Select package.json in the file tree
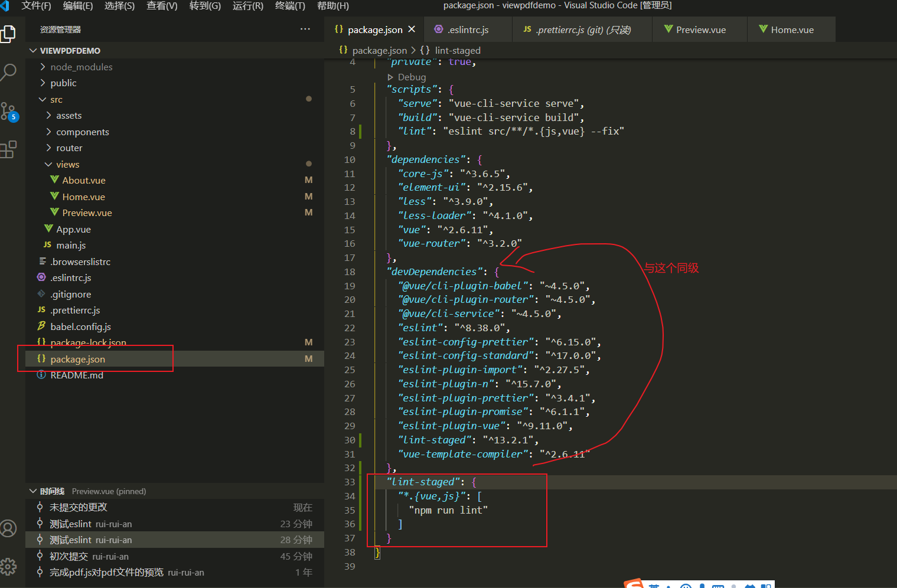Screen dimensions: 897x588 coord(175,359)
